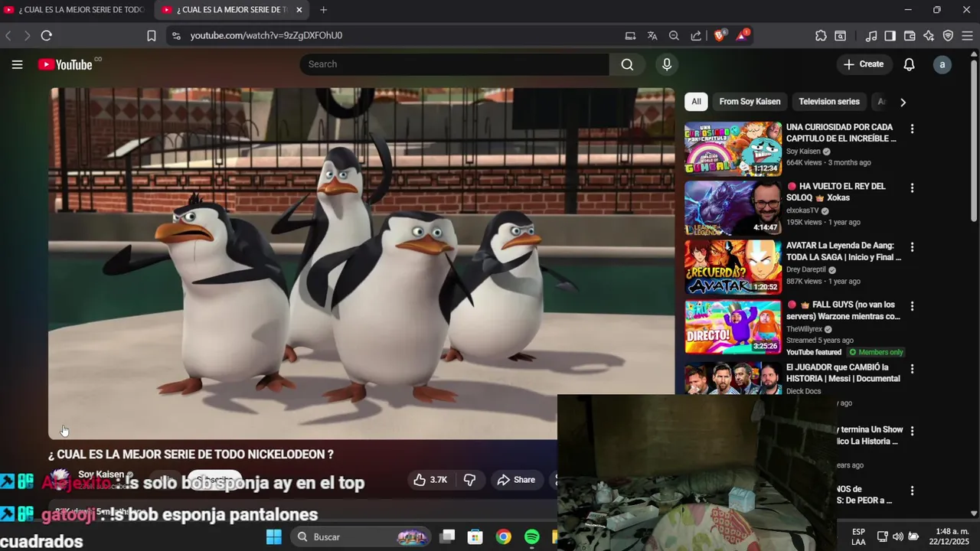
Task: Open Task View on the taskbar
Action: pos(448,536)
